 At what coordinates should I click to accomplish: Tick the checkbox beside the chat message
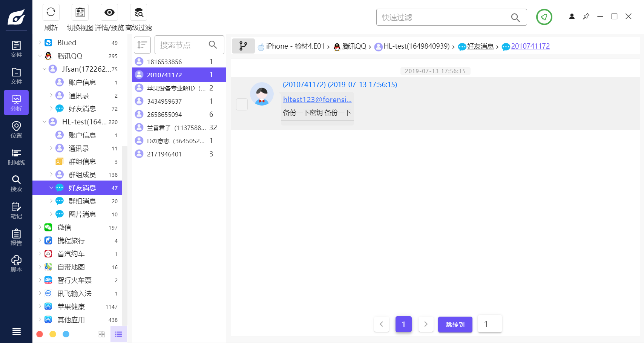pos(242,104)
